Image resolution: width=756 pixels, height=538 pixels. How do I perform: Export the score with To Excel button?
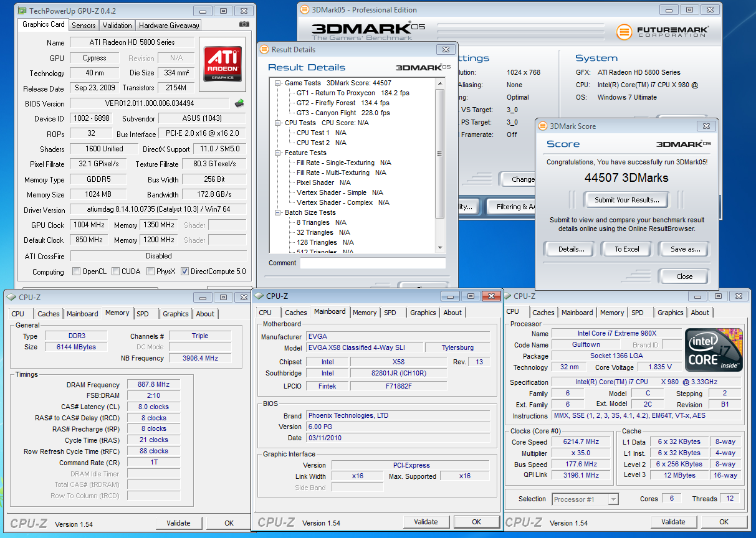(x=626, y=249)
